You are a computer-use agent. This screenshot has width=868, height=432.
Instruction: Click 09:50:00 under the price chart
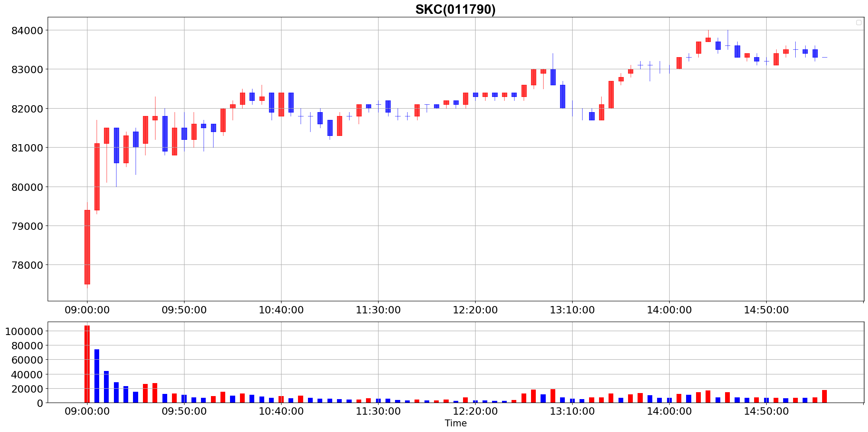pos(184,310)
